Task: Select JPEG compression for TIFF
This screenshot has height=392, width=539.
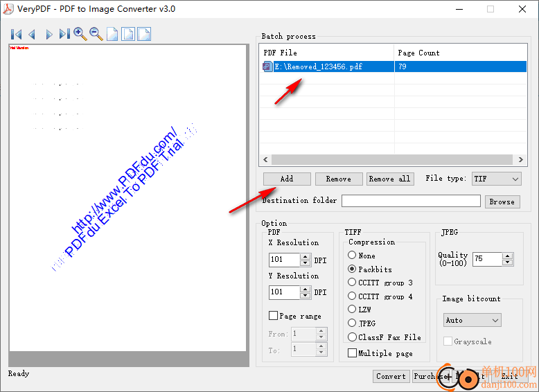Action: click(x=352, y=323)
